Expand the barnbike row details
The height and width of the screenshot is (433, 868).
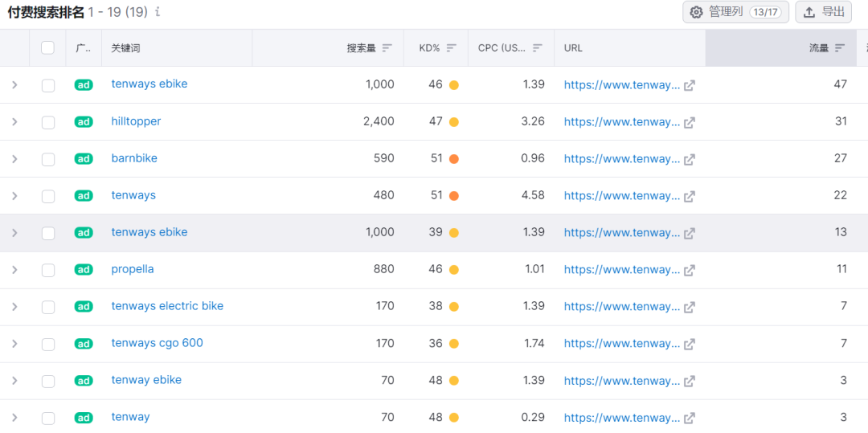(15, 159)
